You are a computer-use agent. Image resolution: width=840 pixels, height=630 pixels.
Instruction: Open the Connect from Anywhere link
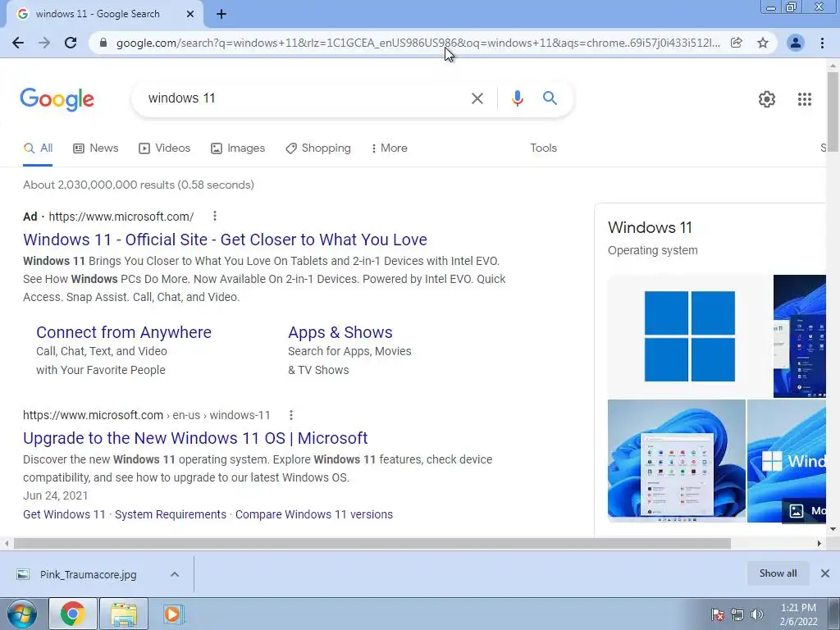(124, 332)
